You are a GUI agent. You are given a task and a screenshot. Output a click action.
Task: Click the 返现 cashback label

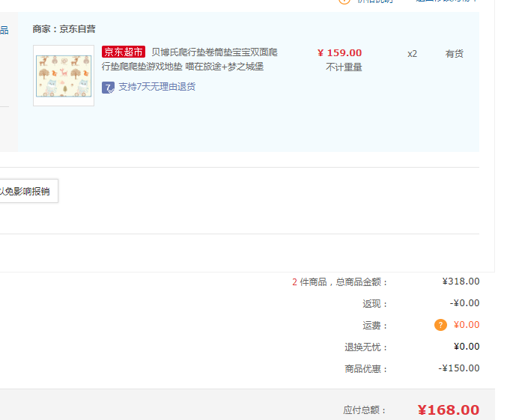374,304
